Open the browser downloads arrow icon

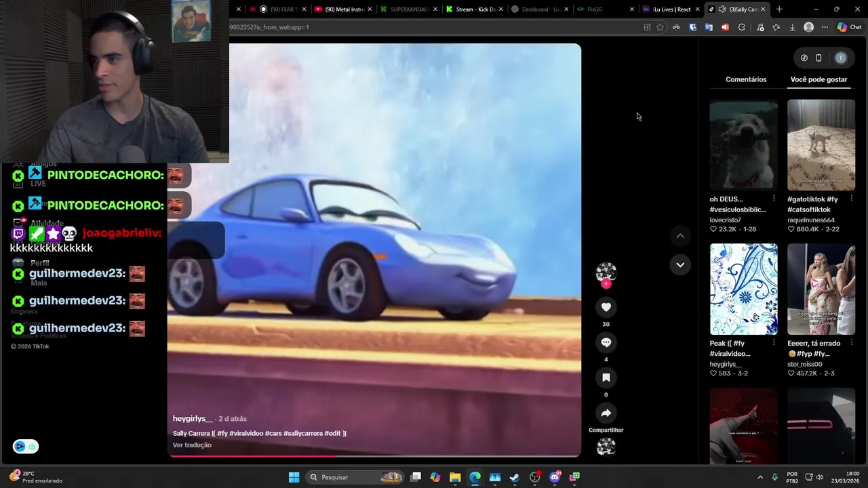792,27
